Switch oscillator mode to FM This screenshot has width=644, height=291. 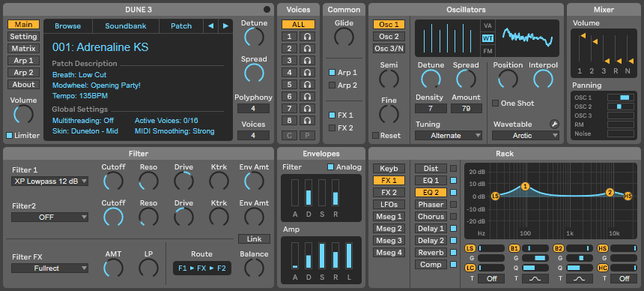click(487, 52)
